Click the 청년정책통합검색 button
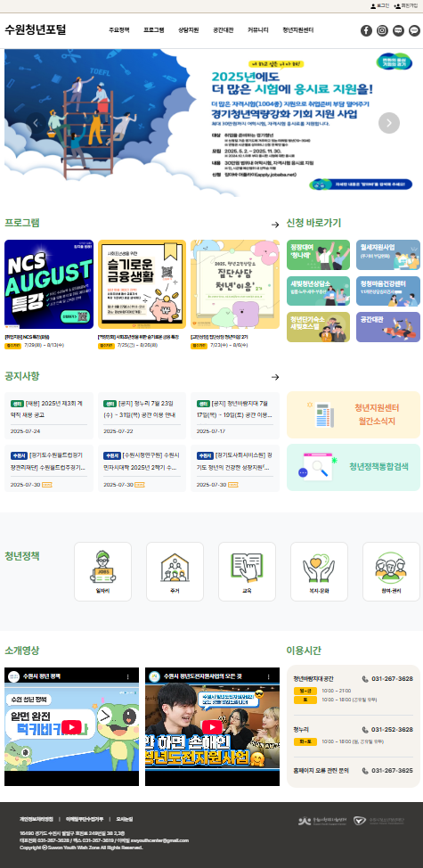 354,467
